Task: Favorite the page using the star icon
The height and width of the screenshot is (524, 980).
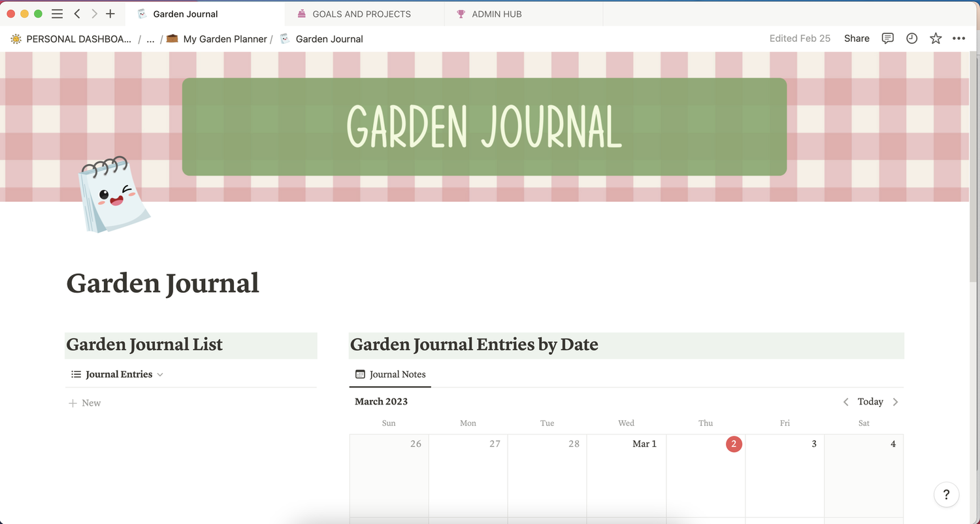Action: pos(936,39)
